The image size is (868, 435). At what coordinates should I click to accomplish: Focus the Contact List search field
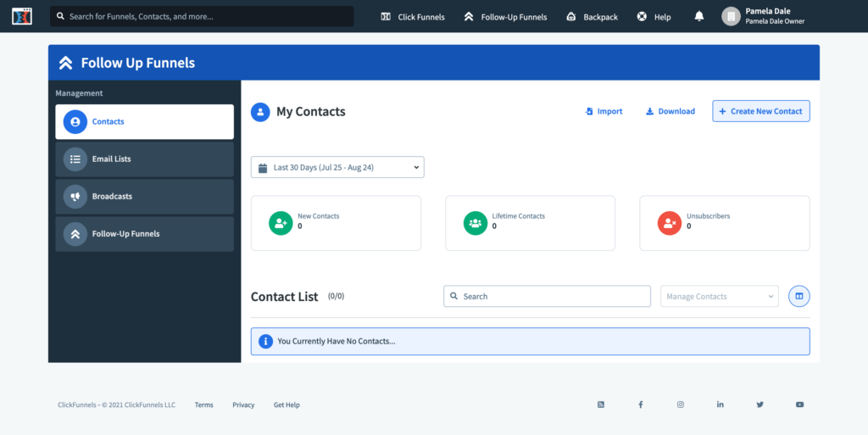547,296
